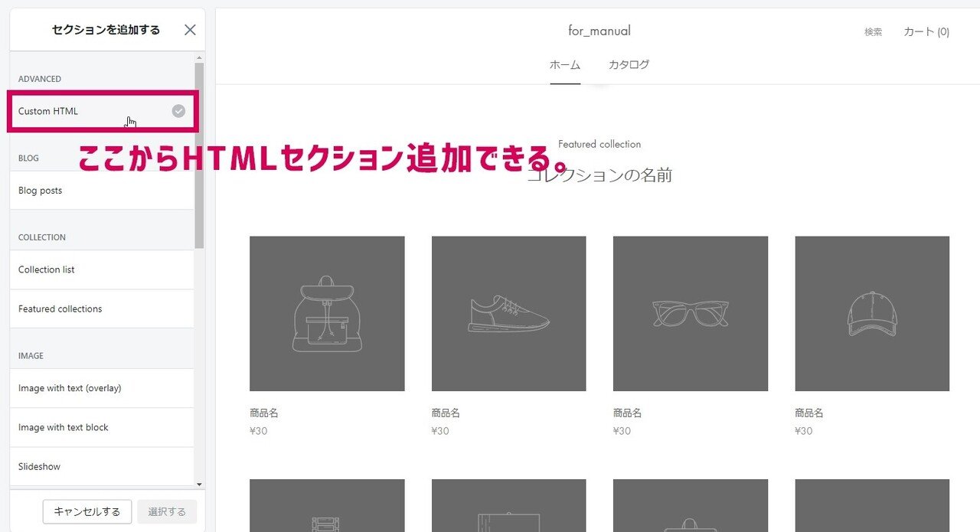Click the コレクションの名前 heading
The height and width of the screenshot is (532, 980).
click(599, 176)
